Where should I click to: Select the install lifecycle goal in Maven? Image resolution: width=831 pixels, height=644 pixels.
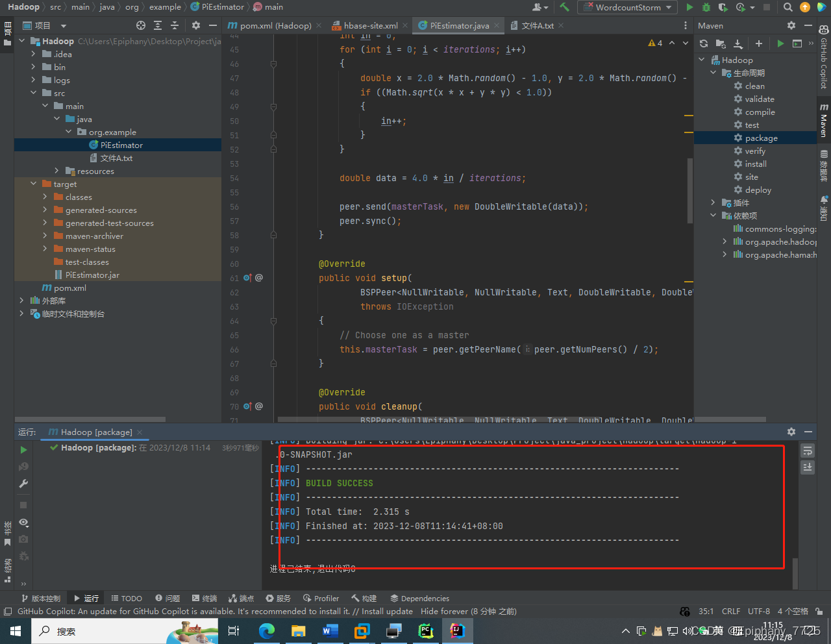[756, 164]
